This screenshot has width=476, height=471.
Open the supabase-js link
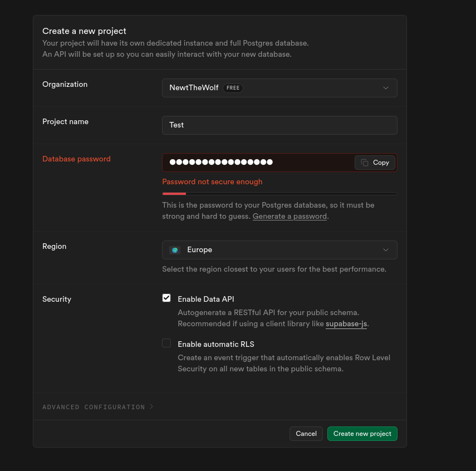pyautogui.click(x=346, y=323)
